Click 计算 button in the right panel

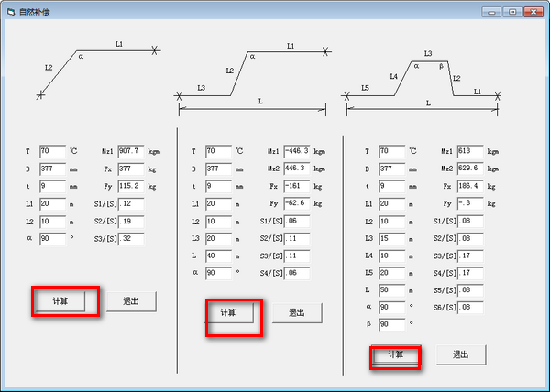coord(396,354)
